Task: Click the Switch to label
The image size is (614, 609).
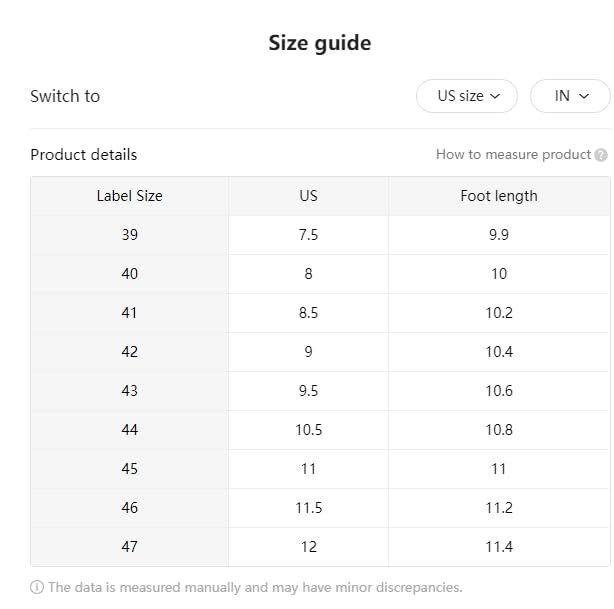Action: [x=65, y=96]
